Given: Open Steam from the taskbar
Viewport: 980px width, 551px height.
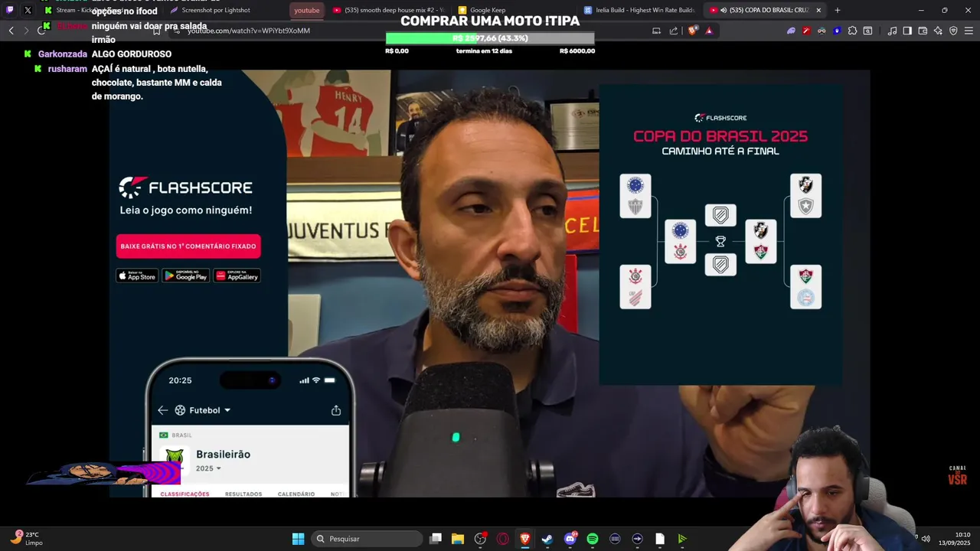Looking at the screenshot, I should pos(547,539).
